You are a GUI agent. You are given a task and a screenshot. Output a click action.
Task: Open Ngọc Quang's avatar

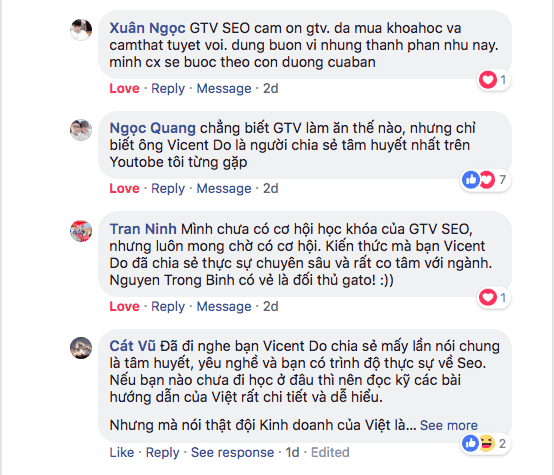(81, 130)
